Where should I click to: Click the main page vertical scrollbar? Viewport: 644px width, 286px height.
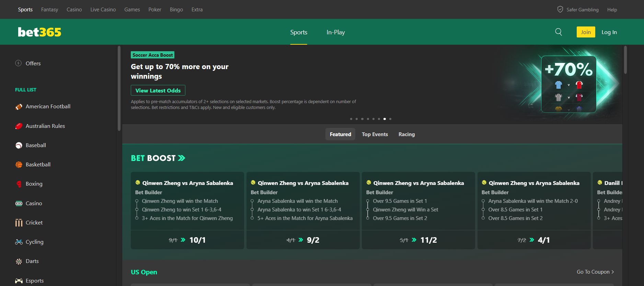625,60
